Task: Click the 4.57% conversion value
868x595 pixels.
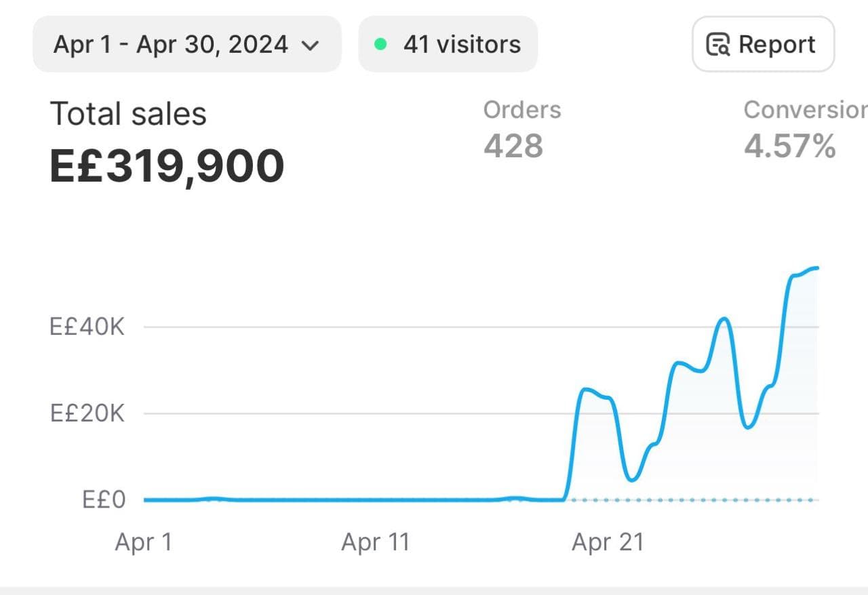Action: pyautogui.click(x=789, y=146)
